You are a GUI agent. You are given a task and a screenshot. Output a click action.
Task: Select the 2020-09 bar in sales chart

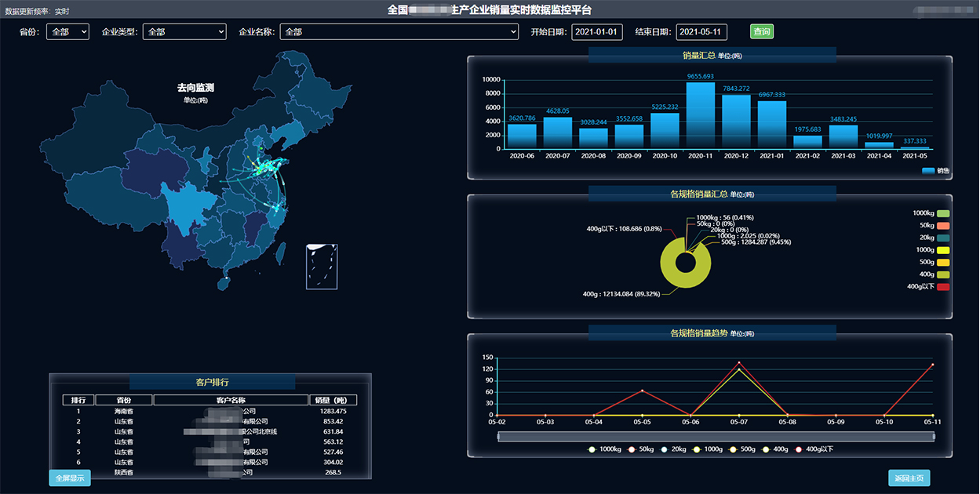(629, 136)
